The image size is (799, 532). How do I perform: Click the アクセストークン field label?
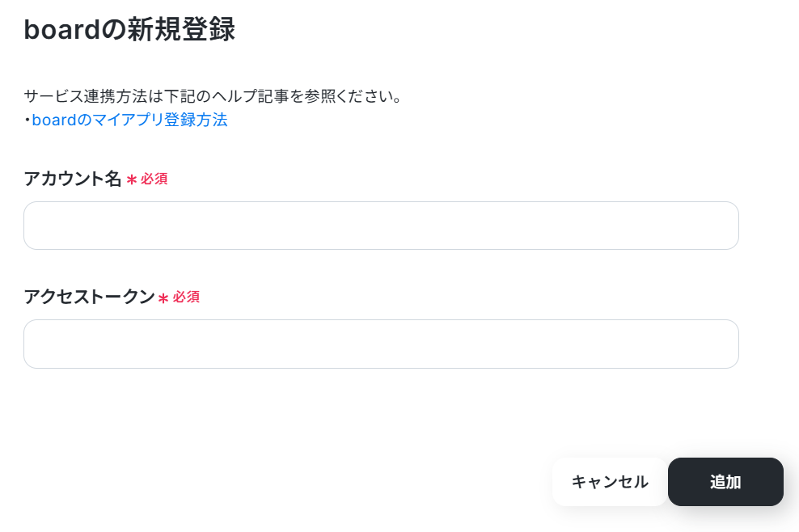[89, 297]
